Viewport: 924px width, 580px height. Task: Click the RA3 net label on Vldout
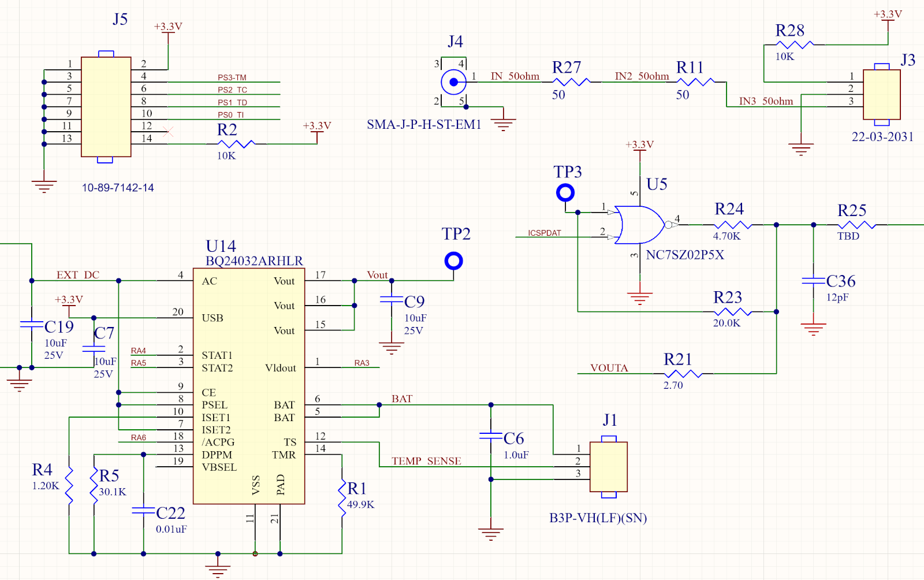coord(362,363)
